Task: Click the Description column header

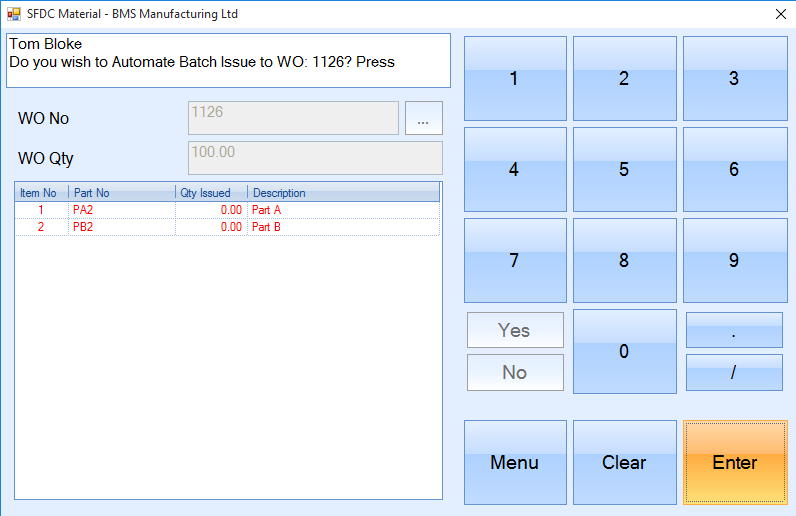Action: pyautogui.click(x=343, y=192)
